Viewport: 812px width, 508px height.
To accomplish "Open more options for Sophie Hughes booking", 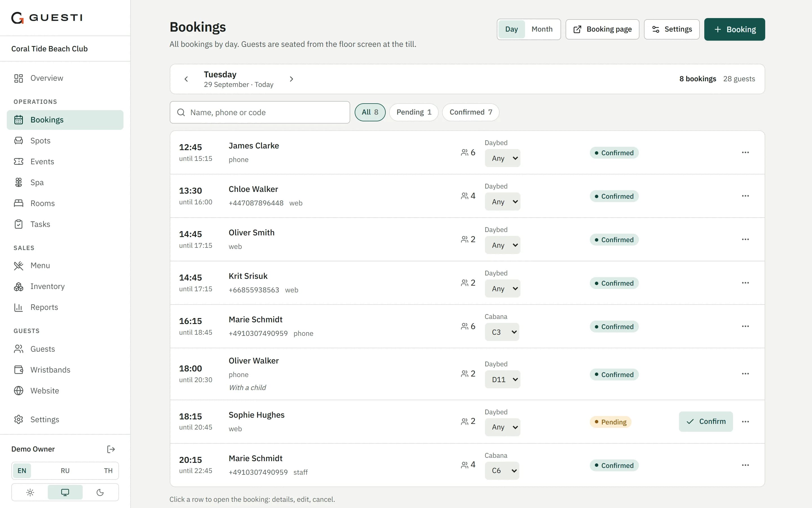I will point(745,422).
